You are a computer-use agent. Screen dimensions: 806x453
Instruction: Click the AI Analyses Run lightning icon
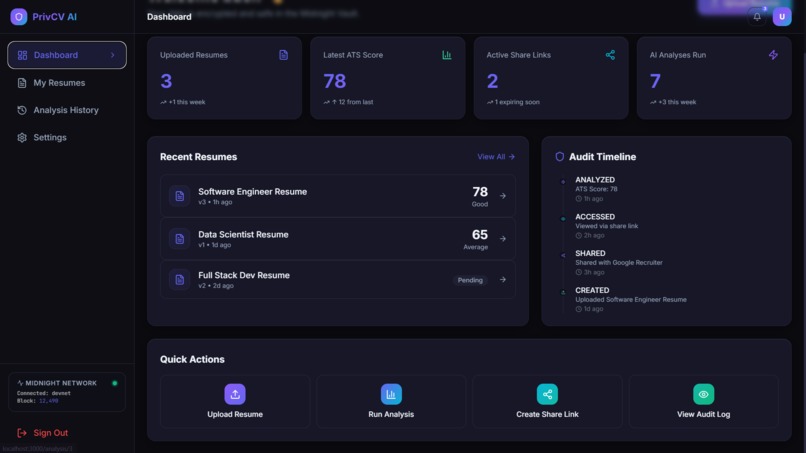[773, 55]
